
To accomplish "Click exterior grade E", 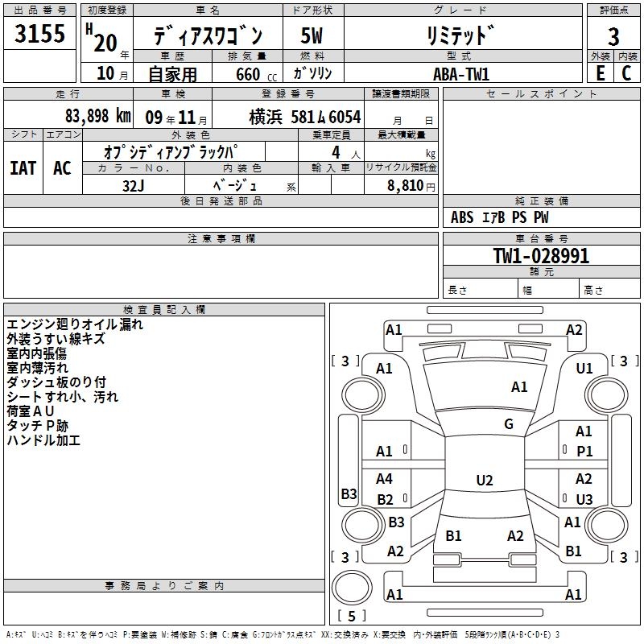I will 600,72.
